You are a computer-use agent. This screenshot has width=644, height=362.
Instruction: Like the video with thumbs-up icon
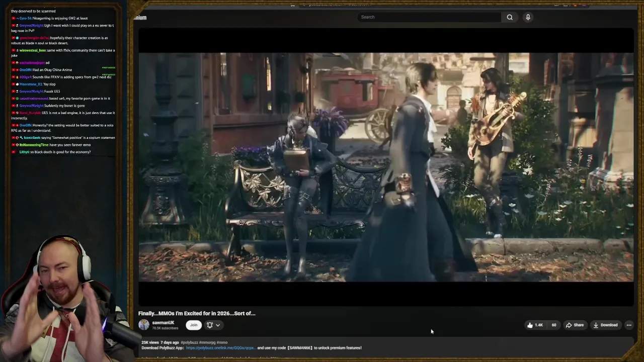click(x=535, y=325)
